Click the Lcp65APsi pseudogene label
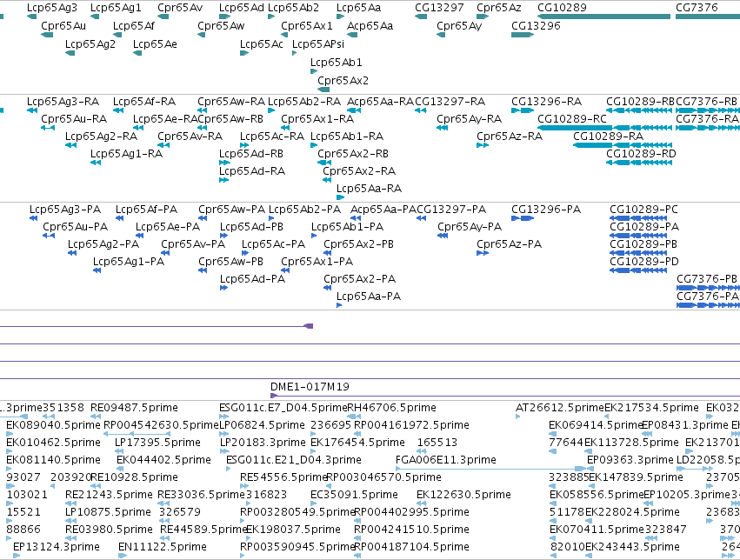This screenshot has width=740, height=560. click(x=318, y=44)
